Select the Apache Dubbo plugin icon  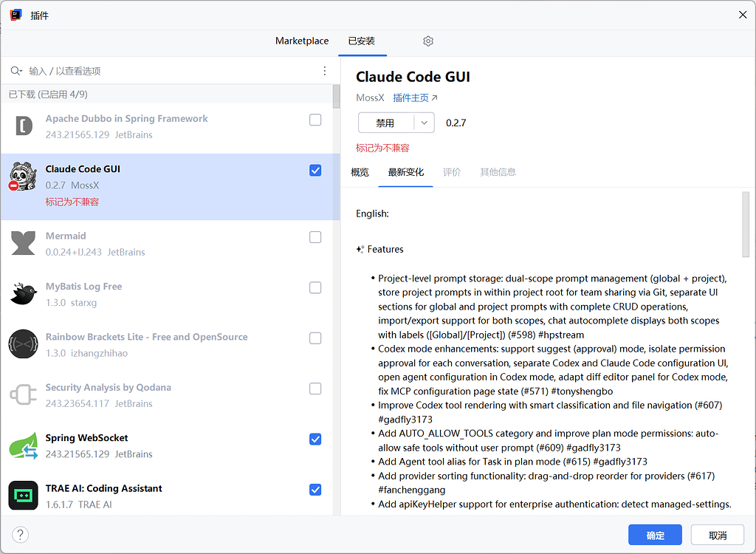tap(23, 126)
